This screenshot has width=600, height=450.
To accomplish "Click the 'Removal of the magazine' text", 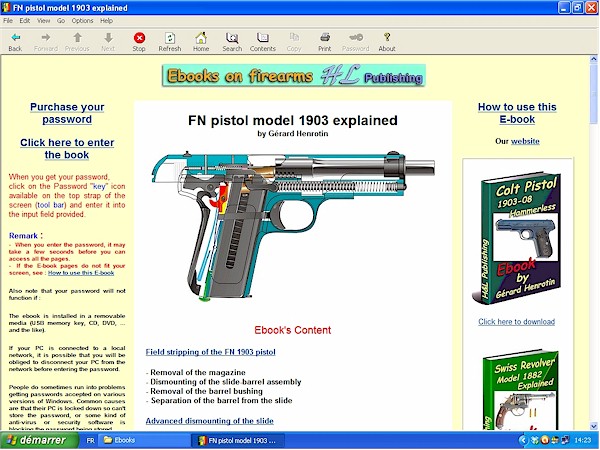I will pyautogui.click(x=198, y=372).
